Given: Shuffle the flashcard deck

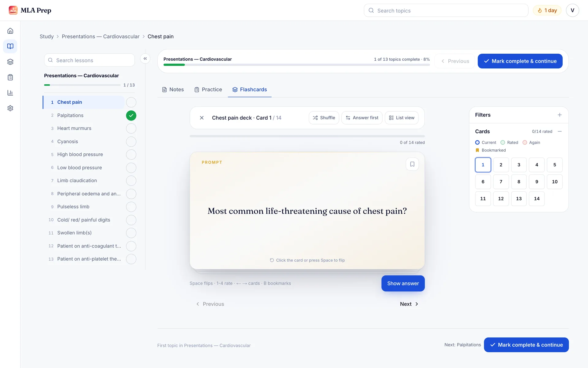Looking at the screenshot, I should point(324,118).
